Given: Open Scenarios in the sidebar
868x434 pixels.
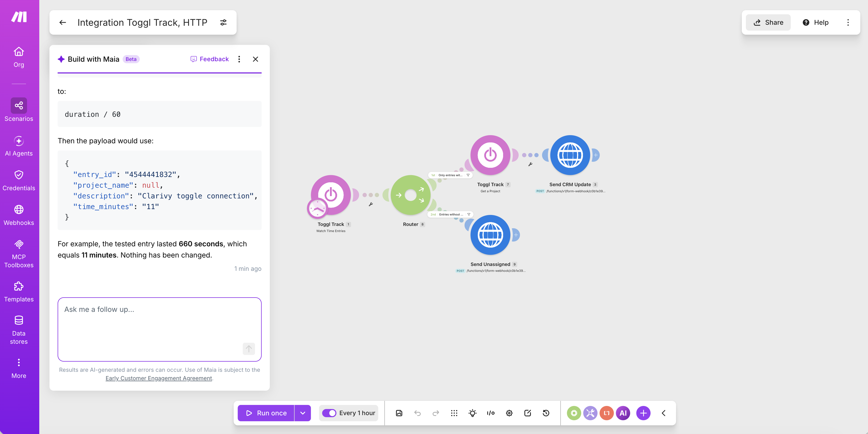Looking at the screenshot, I should (19, 110).
